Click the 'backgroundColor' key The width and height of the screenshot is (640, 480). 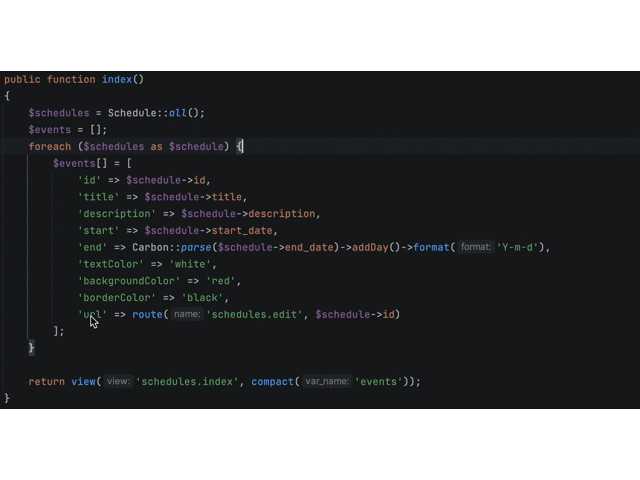(129, 281)
